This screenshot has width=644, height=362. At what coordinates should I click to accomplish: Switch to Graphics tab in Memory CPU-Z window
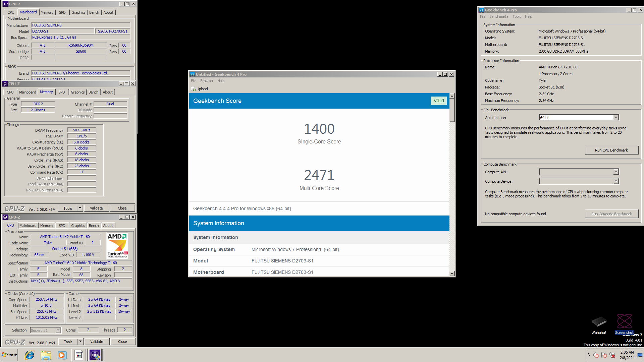pyautogui.click(x=78, y=92)
